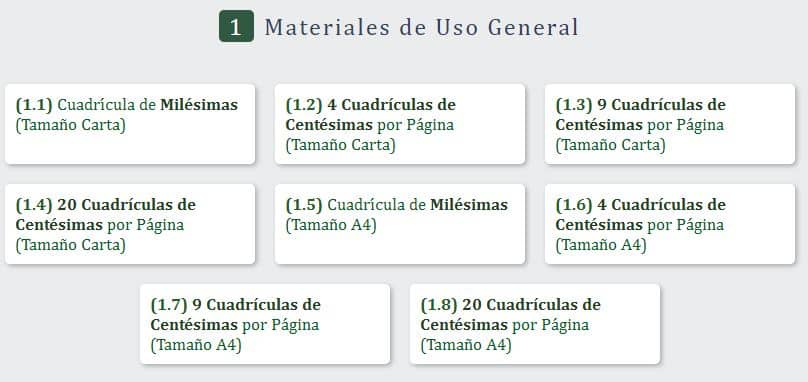Viewport: 808px width, 382px height.
Task: Click the (1.1) label in first card
Action: coord(33,105)
